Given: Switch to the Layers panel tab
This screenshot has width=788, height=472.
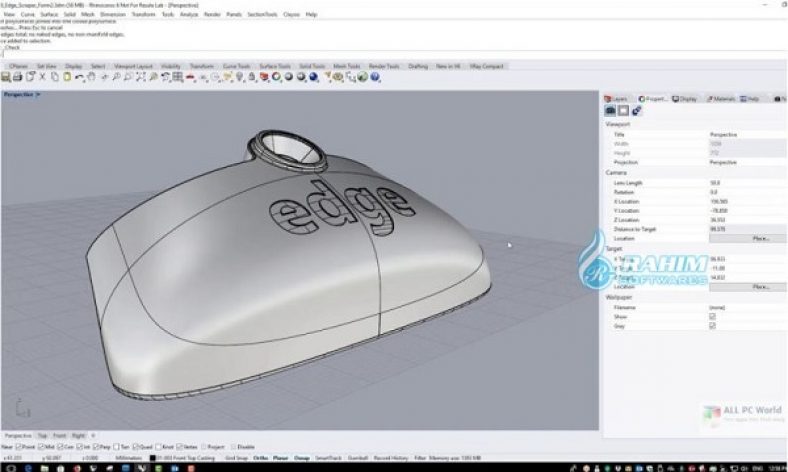Looking at the screenshot, I should point(617,99).
